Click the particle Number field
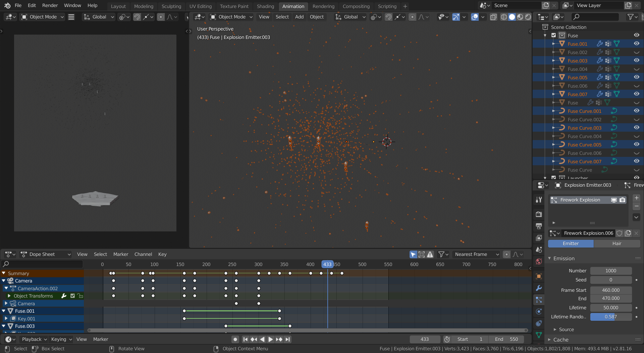Viewport: 644px width, 353px height. (611, 271)
